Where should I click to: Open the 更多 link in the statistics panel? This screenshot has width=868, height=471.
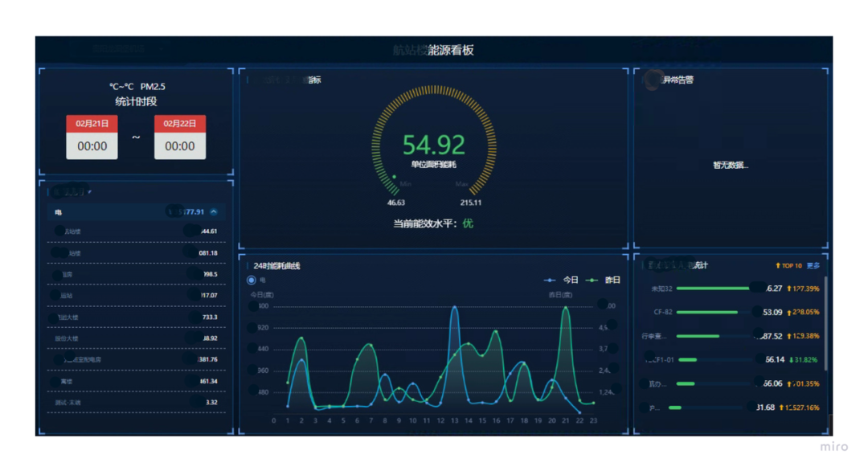[813, 266]
